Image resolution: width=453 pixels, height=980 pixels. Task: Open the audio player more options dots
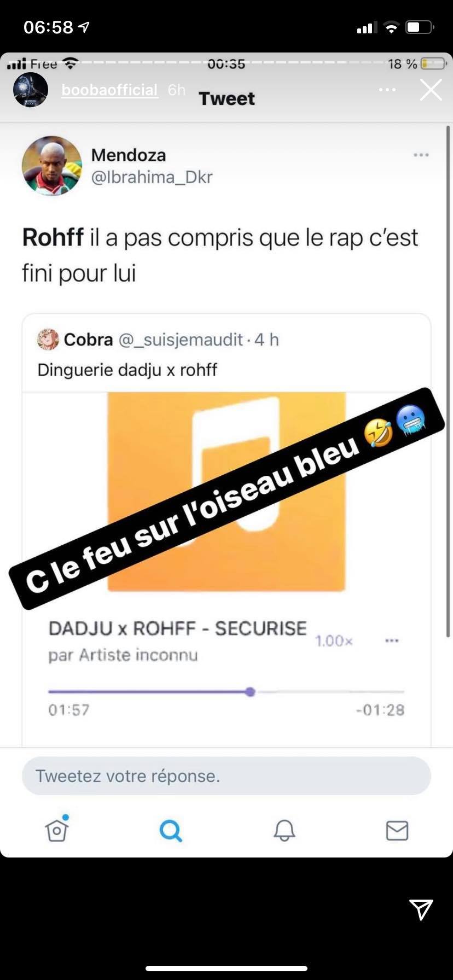click(392, 640)
